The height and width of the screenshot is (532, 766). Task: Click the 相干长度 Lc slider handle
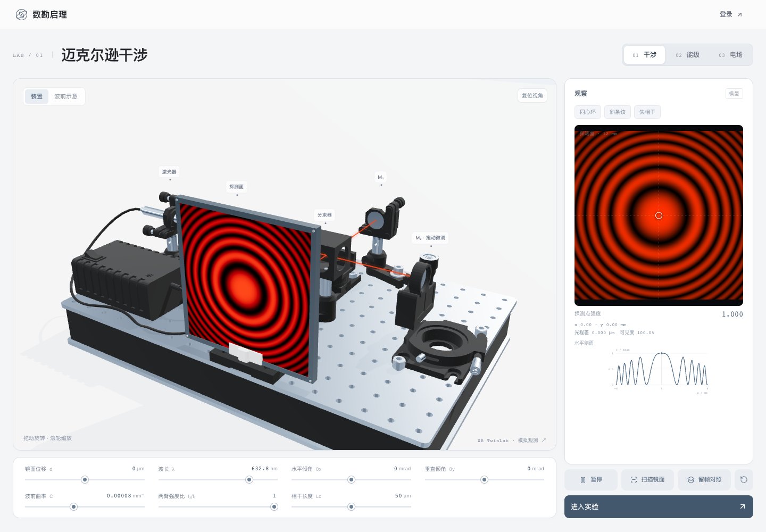pyautogui.click(x=351, y=506)
